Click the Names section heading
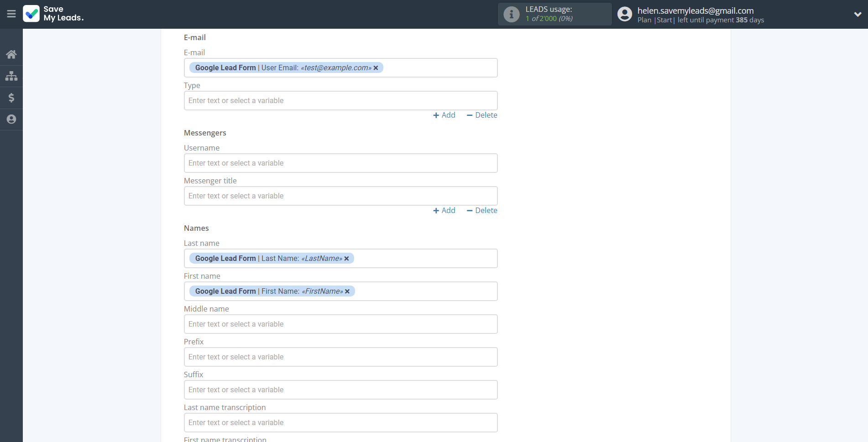The image size is (868, 442). [196, 228]
